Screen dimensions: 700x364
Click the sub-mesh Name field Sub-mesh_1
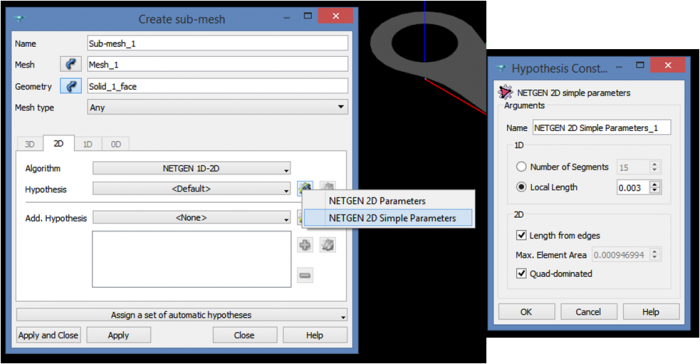217,43
